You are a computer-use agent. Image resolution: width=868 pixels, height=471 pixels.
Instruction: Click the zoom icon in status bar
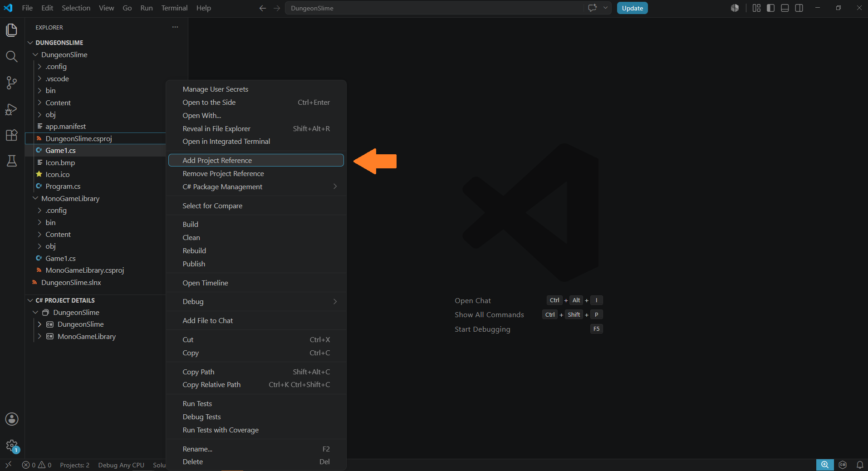(x=825, y=465)
